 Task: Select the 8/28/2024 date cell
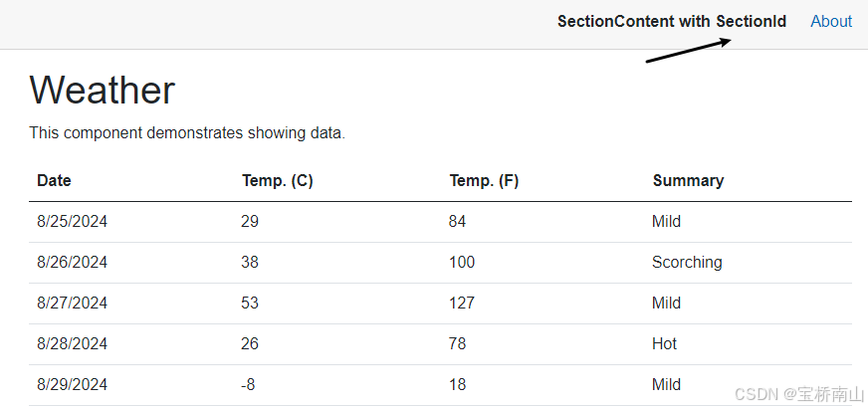(x=72, y=343)
